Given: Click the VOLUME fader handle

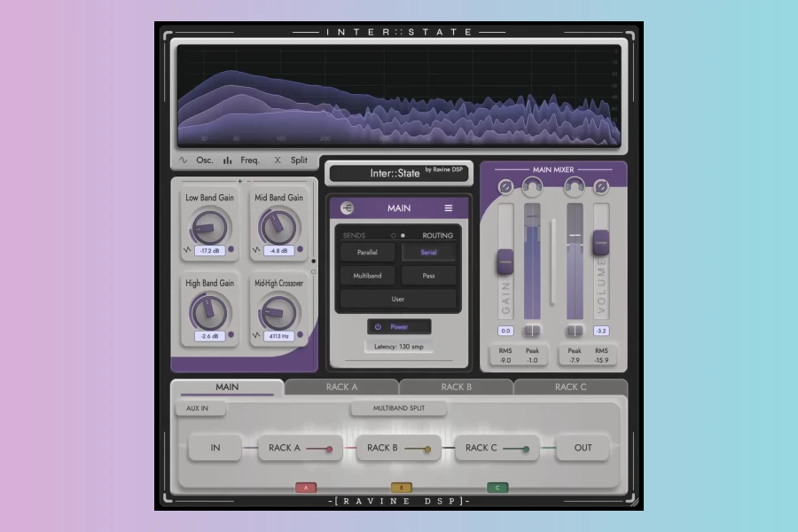Looking at the screenshot, I should pyautogui.click(x=601, y=242).
